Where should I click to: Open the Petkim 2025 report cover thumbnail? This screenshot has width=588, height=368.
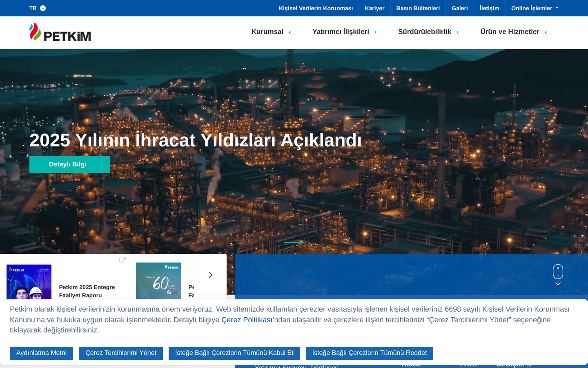pos(29,282)
